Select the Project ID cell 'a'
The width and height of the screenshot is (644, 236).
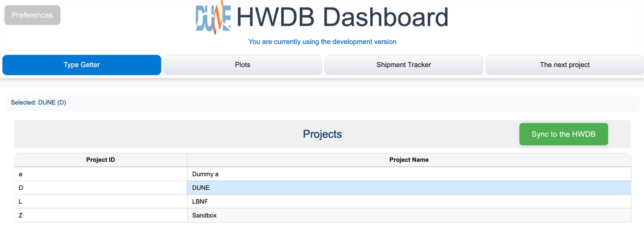click(x=101, y=174)
